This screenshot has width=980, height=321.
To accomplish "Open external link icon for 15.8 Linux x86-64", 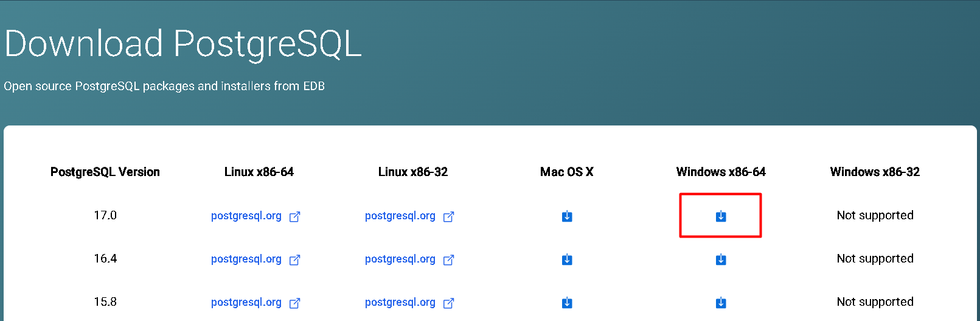I will pos(295,303).
